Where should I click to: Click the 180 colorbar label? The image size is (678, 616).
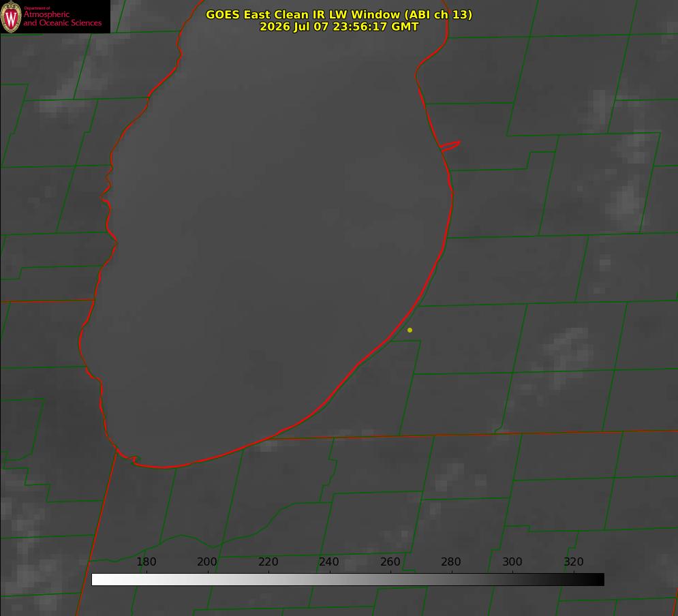point(147,561)
